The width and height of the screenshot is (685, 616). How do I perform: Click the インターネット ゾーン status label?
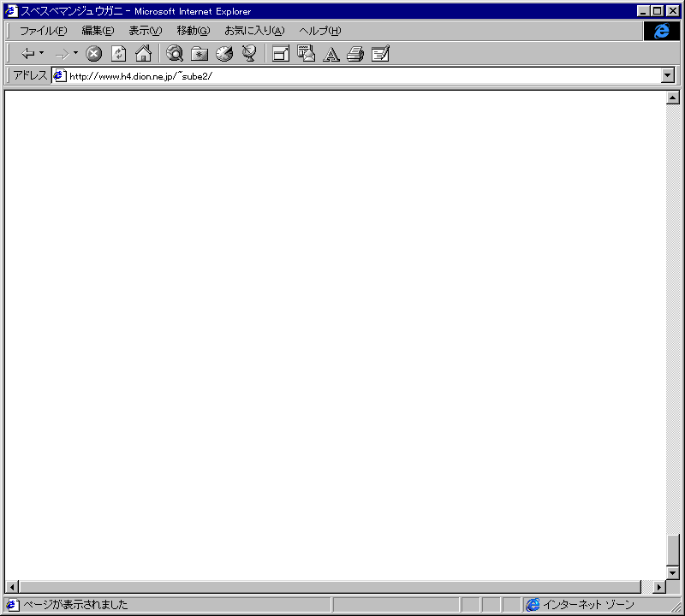(588, 605)
